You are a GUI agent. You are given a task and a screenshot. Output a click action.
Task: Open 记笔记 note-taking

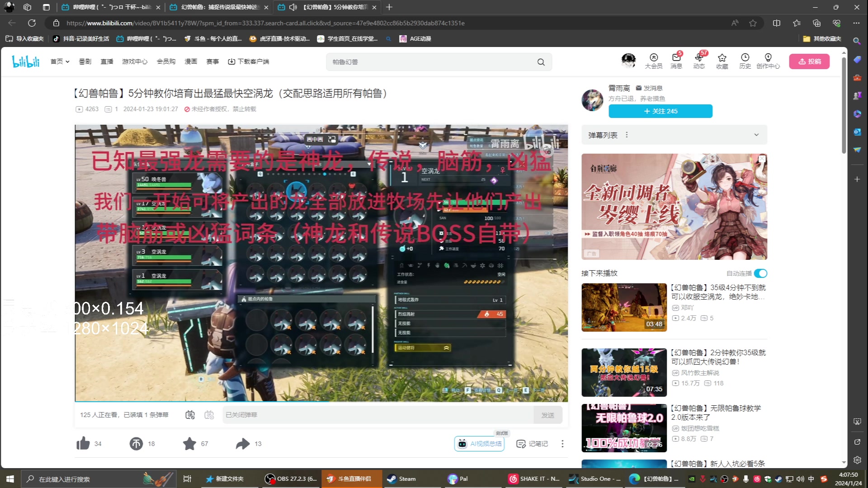point(532,444)
